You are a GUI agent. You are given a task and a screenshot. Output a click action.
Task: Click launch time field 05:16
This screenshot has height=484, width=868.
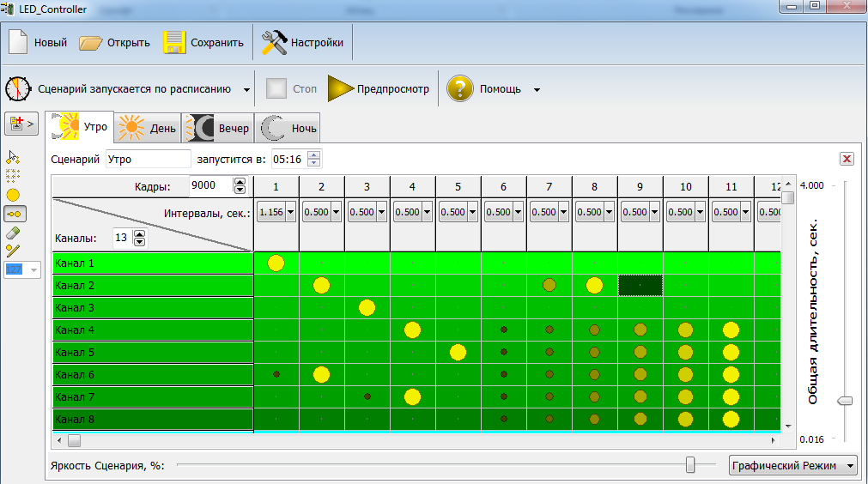point(289,160)
